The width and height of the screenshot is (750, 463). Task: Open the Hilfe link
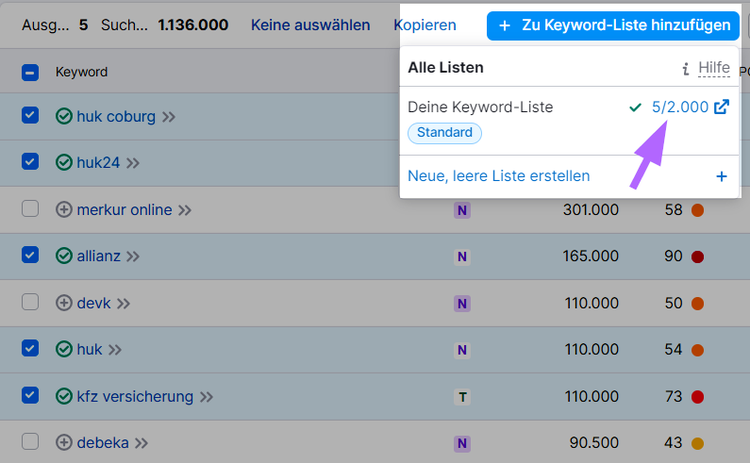pyautogui.click(x=714, y=68)
